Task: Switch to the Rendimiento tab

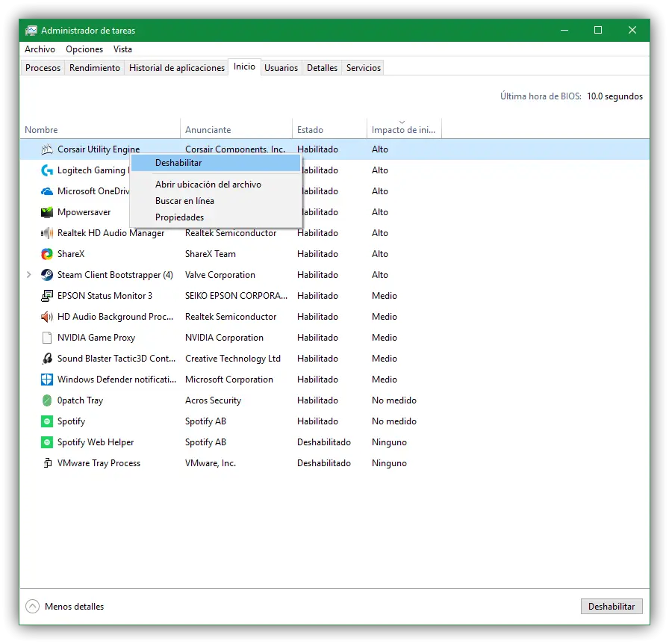Action: coord(95,67)
